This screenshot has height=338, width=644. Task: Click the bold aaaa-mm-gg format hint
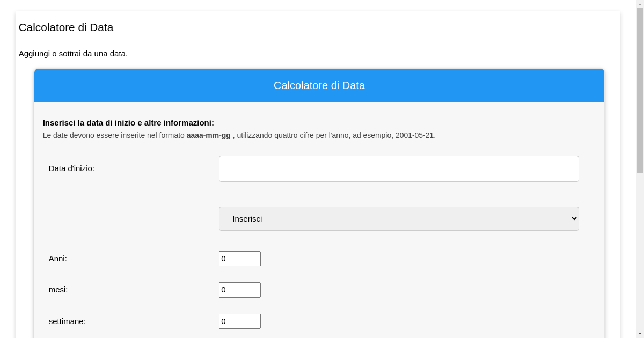(208, 135)
